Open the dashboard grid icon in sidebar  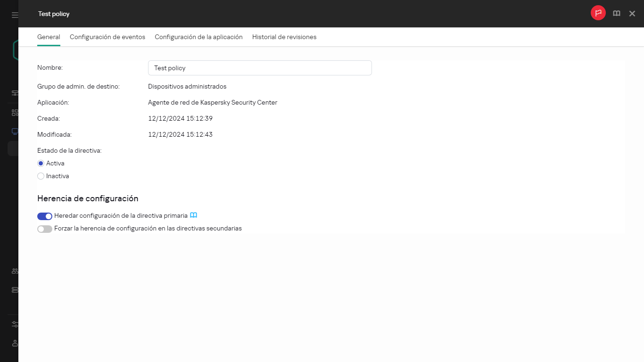pos(15,113)
